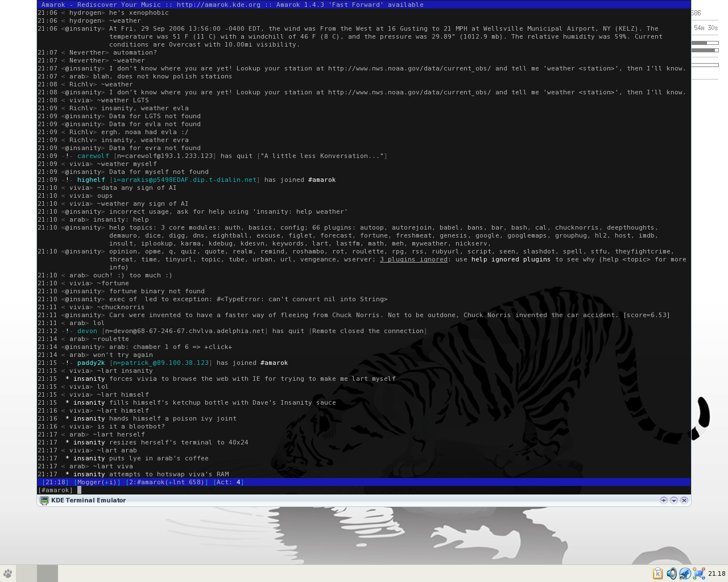The image size is (728, 582).
Task: Click the 'highelf' nick in the join line
Action: 91,180
